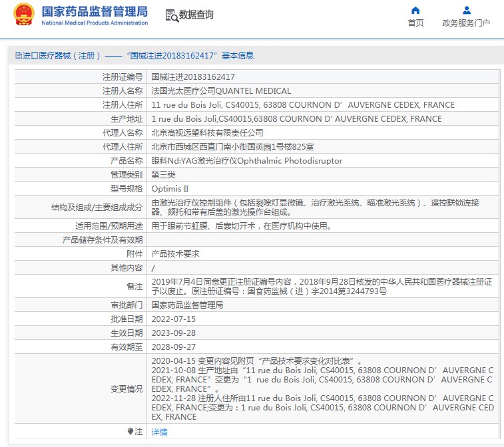Click the 生产地址 address value
This screenshot has width=504, height=447.
coord(296,119)
